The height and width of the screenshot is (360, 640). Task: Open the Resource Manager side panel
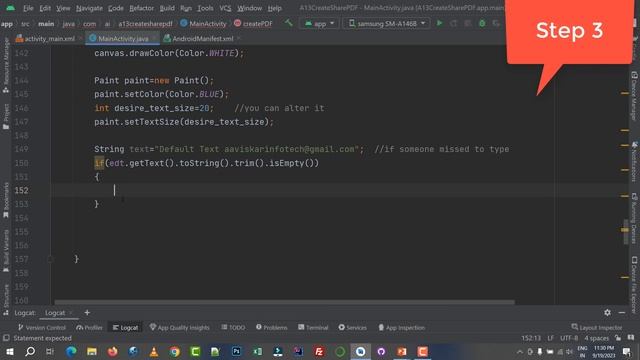tap(6, 65)
